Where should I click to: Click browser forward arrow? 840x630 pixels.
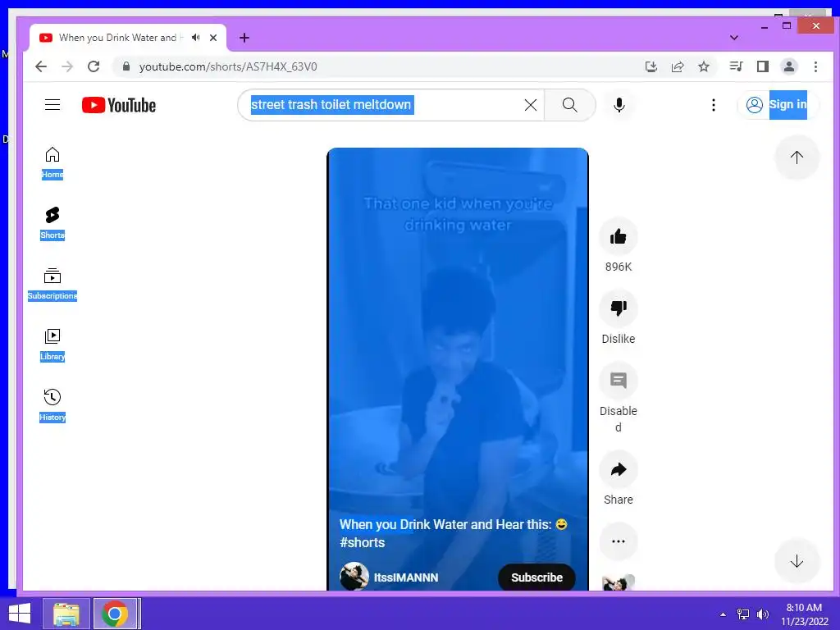pyautogui.click(x=67, y=66)
